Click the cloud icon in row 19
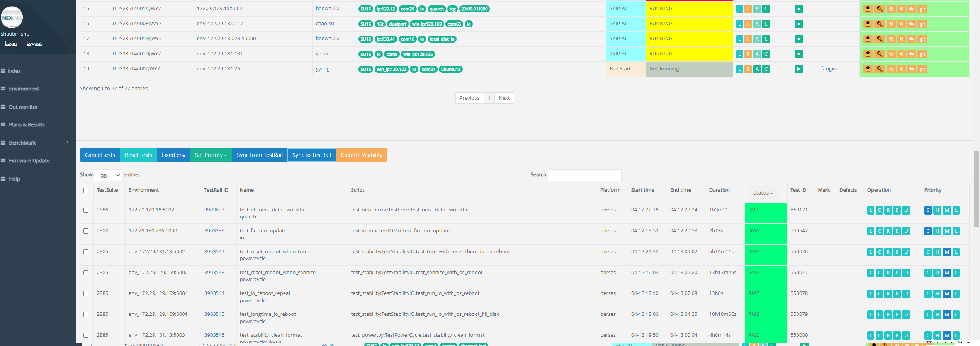980x346 pixels. (x=912, y=69)
